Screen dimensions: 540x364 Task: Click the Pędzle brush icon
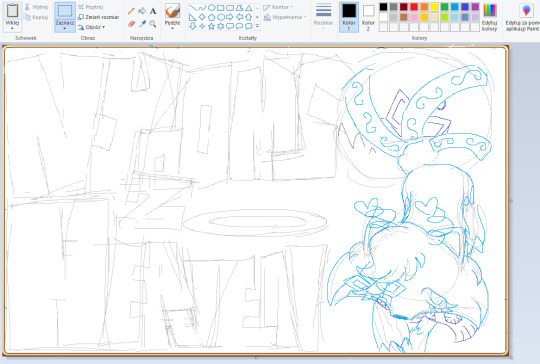[172, 11]
